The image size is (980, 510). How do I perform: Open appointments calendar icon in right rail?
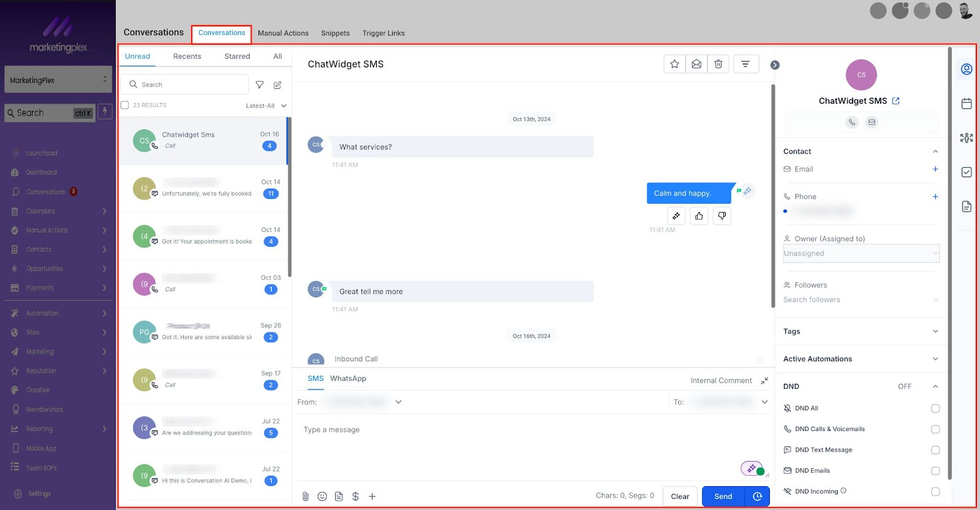click(x=967, y=103)
